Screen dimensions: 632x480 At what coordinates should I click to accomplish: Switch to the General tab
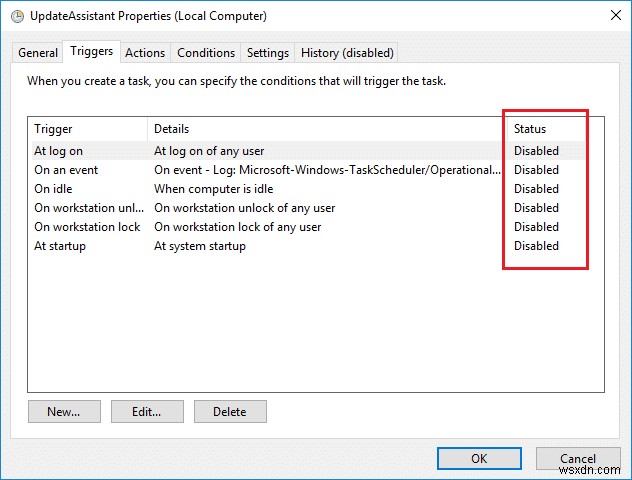pos(38,53)
